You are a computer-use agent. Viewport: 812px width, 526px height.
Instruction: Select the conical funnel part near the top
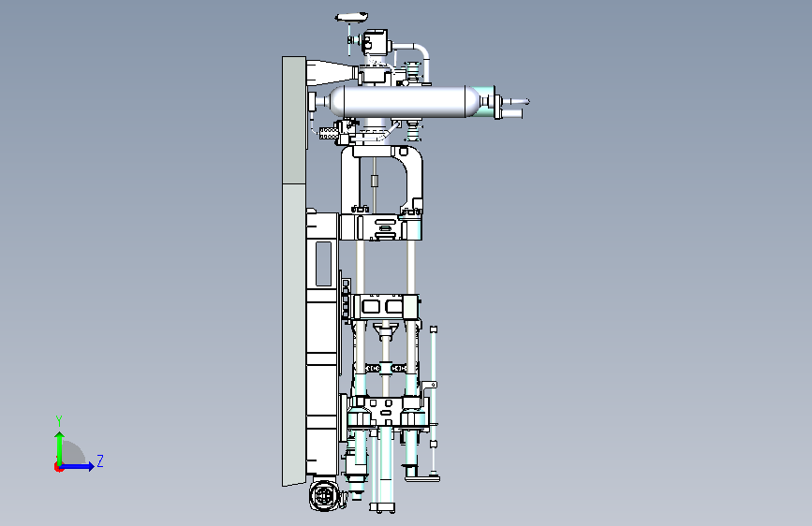(332, 73)
